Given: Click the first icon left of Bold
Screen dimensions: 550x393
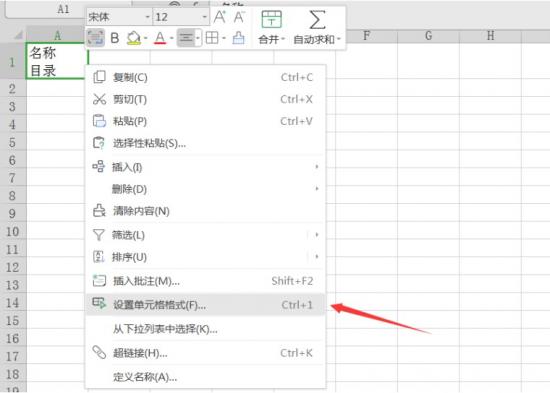Looking at the screenshot, I should click(95, 38).
